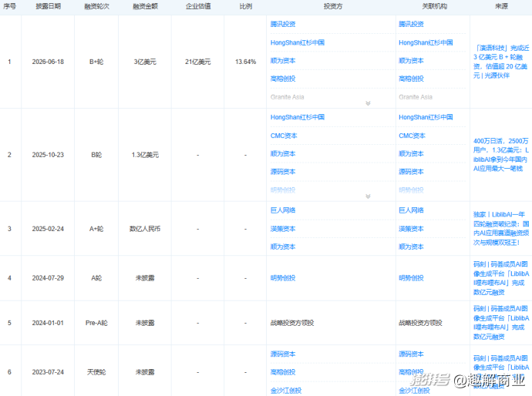Open CMC资本 in the 关联机构 column
This screenshot has height=396, width=532.
pyautogui.click(x=412, y=136)
